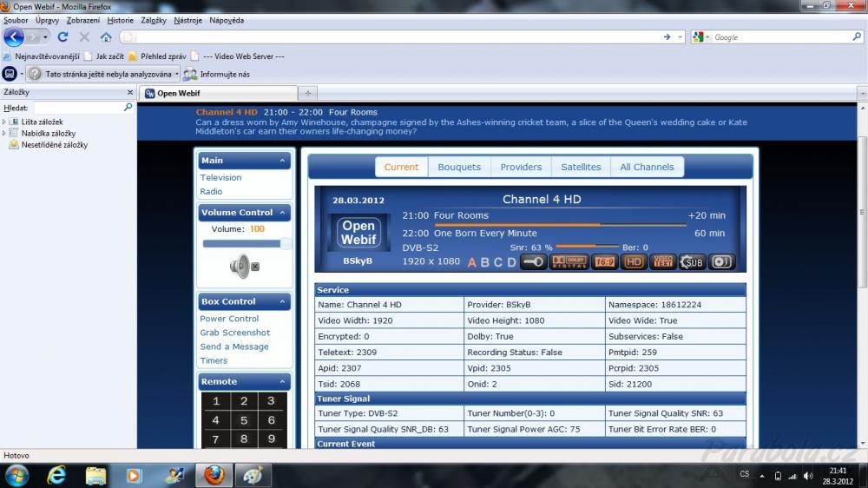Switch to the Bouquets tab
Image resolution: width=868 pixels, height=488 pixels.
pyautogui.click(x=459, y=167)
